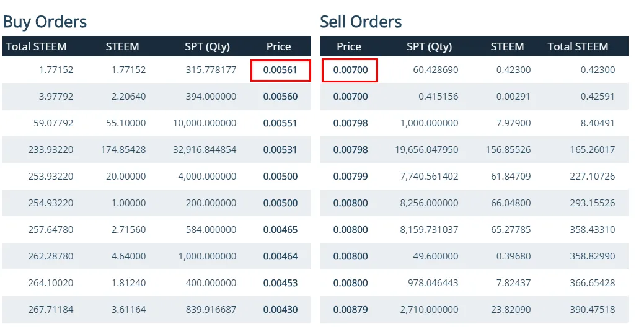Click Total STEEM header in Buy Orders

(36, 46)
